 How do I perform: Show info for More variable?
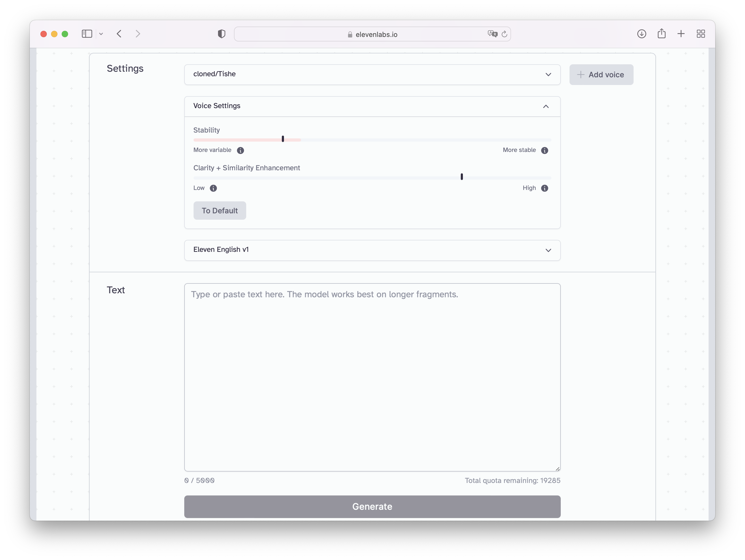coord(240,150)
